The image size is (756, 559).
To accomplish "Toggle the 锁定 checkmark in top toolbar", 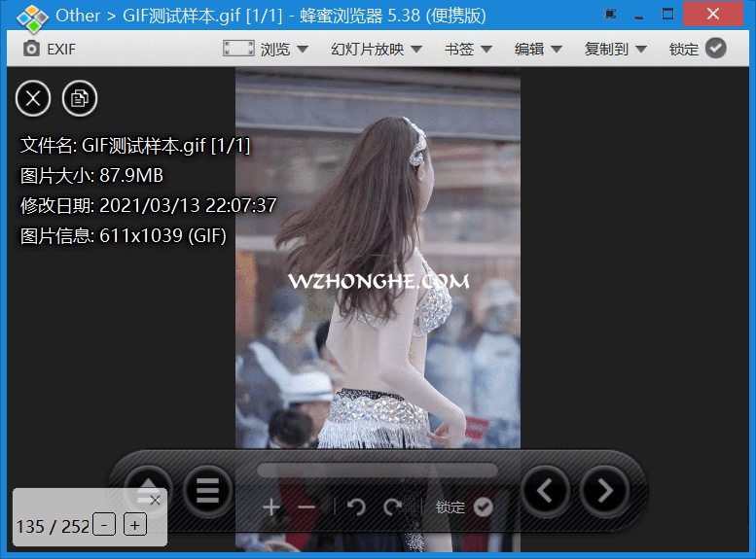I will (715, 49).
